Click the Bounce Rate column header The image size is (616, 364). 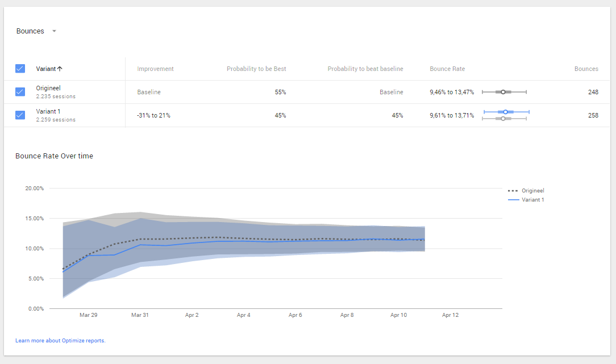coord(447,69)
